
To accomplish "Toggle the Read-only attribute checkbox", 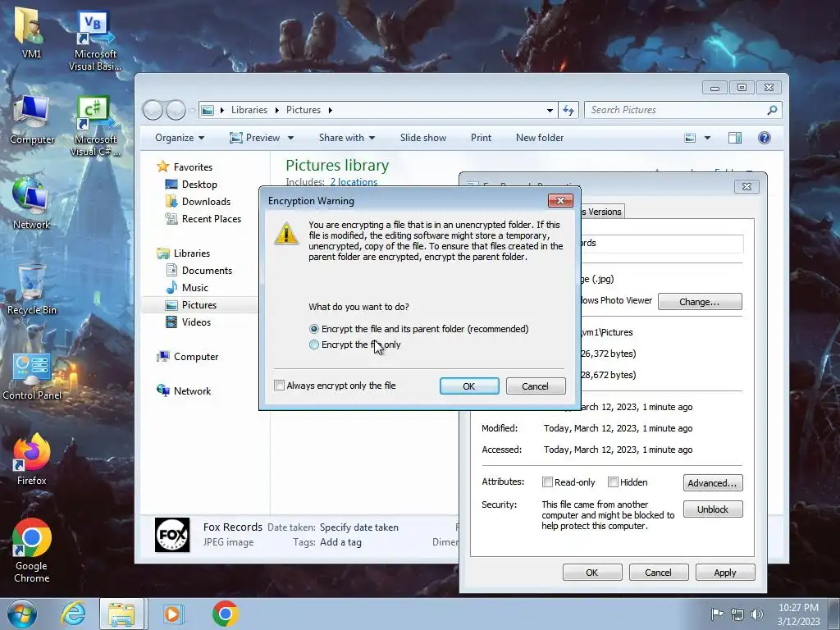I will click(547, 482).
